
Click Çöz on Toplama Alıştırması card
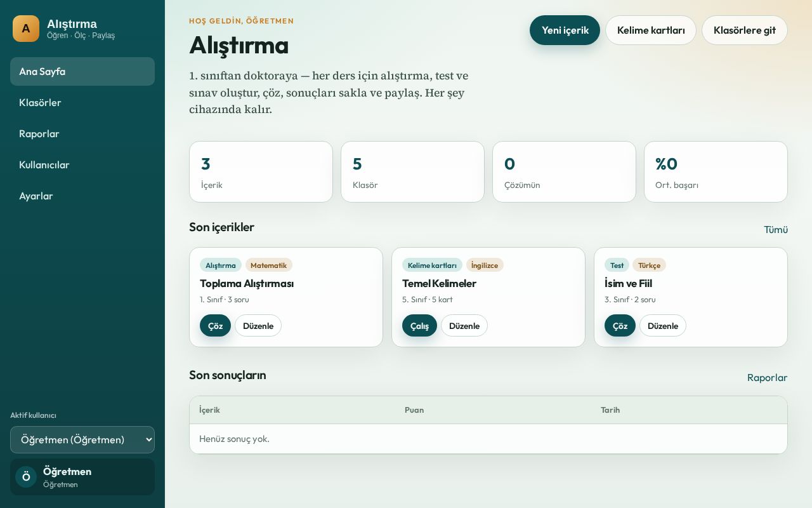tap(215, 326)
